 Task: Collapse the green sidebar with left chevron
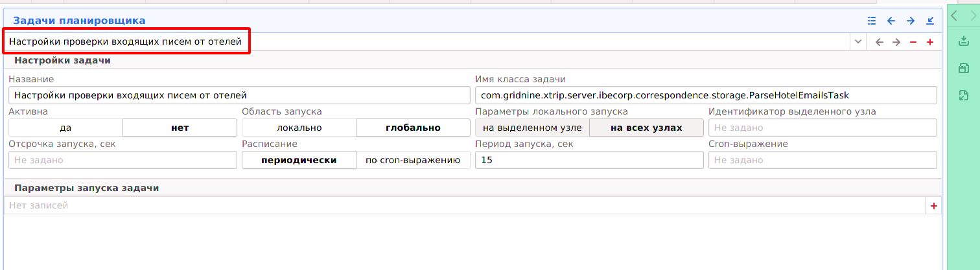click(954, 16)
